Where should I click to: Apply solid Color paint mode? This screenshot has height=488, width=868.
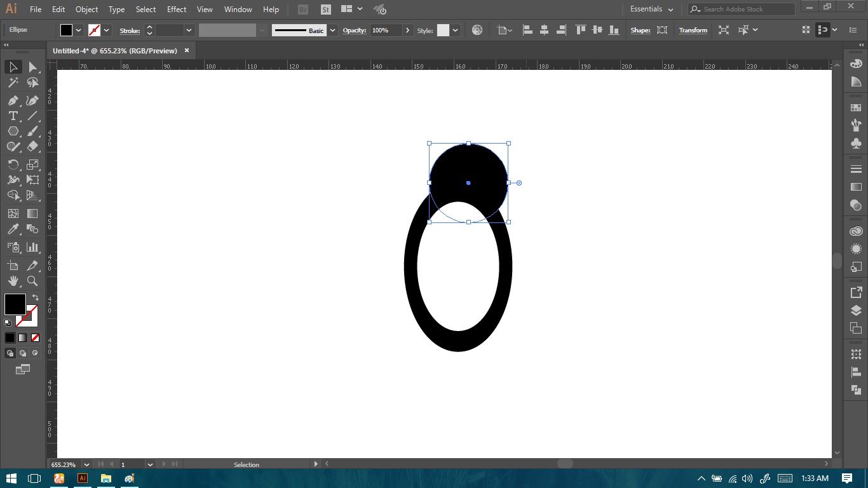(x=10, y=338)
